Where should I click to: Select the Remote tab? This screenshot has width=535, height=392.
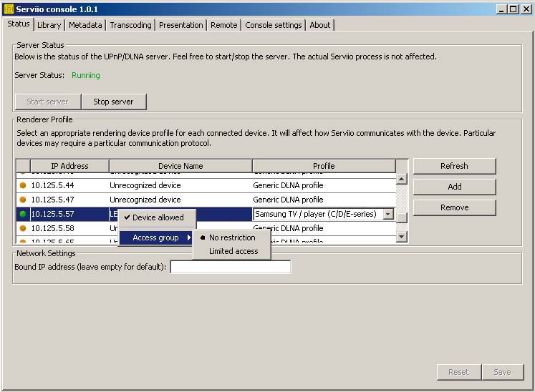tap(224, 25)
